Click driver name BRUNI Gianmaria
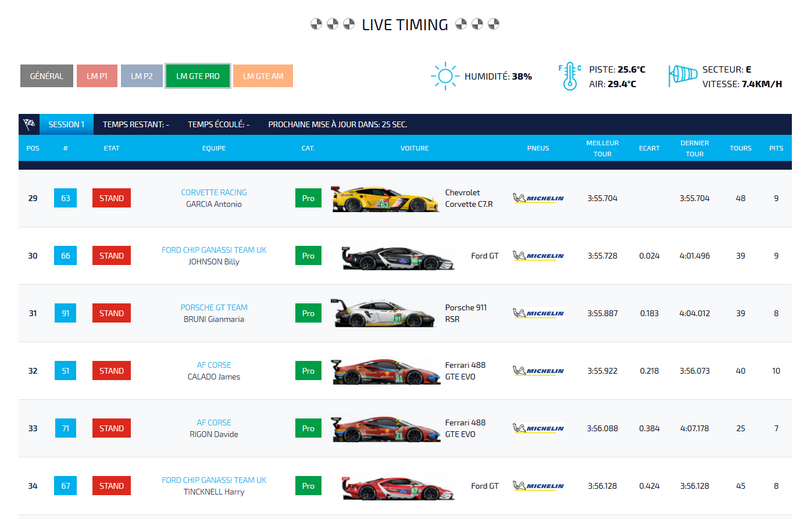 (214, 319)
